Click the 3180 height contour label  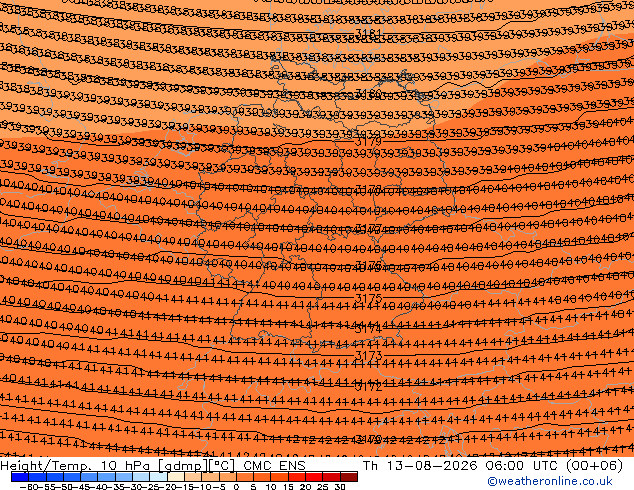368,95
